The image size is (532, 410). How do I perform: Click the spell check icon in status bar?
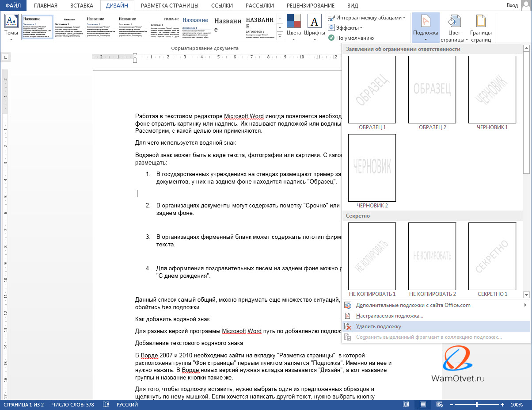tap(106, 405)
